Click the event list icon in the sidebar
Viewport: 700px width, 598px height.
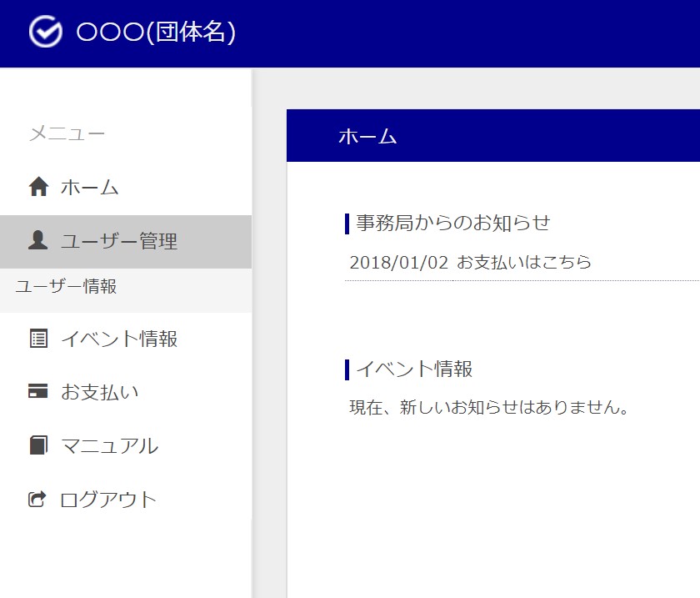tap(37, 339)
